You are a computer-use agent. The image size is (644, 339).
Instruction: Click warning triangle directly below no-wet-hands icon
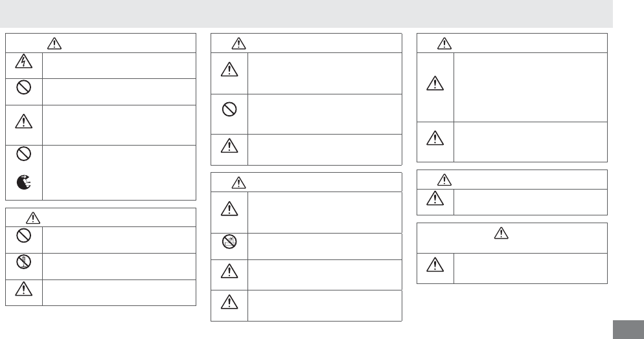(x=229, y=270)
